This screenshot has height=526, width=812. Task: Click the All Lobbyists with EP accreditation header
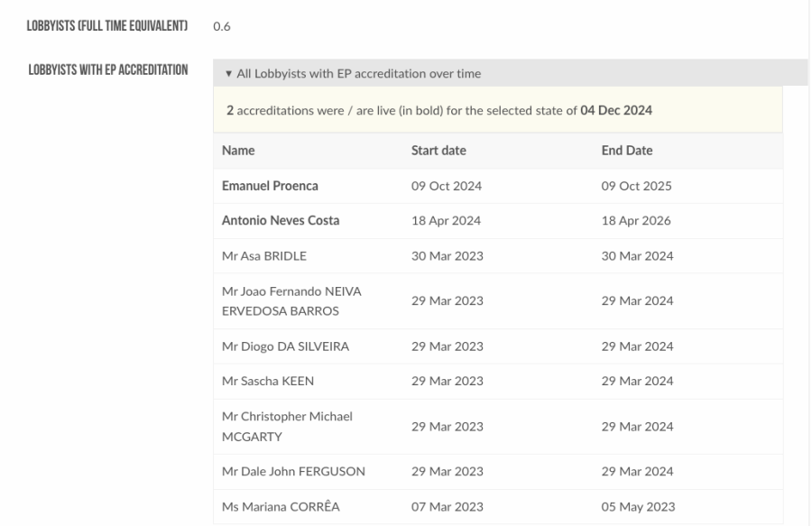(x=510, y=73)
